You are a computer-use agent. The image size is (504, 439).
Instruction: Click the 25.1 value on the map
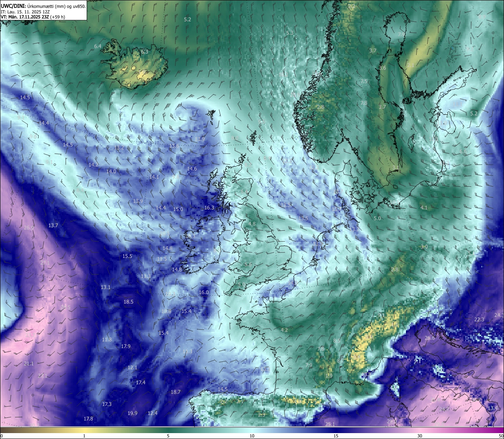click(x=330, y=424)
